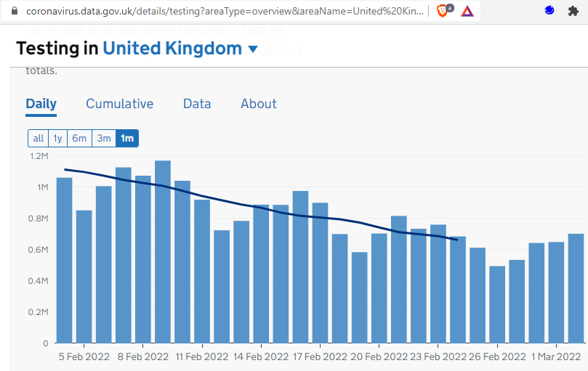Select the 1m time range option
Image resolution: width=588 pixels, height=371 pixels.
pyautogui.click(x=127, y=138)
